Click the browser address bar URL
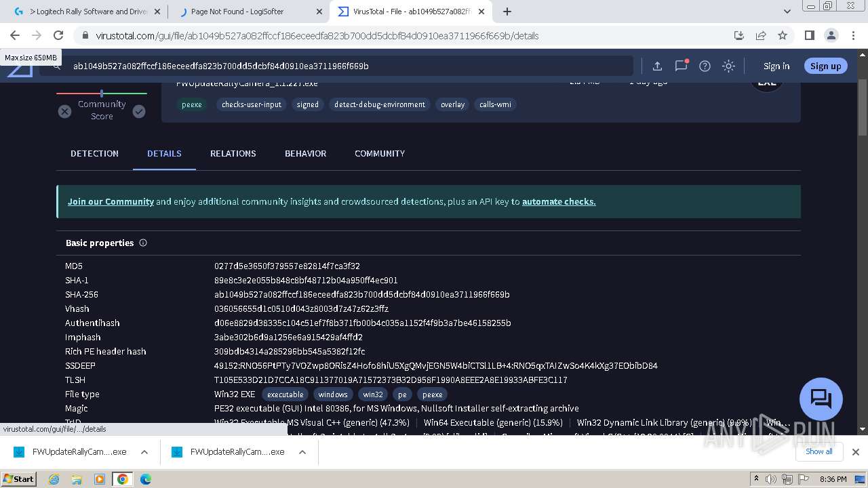The height and width of the screenshot is (488, 868). (x=317, y=36)
